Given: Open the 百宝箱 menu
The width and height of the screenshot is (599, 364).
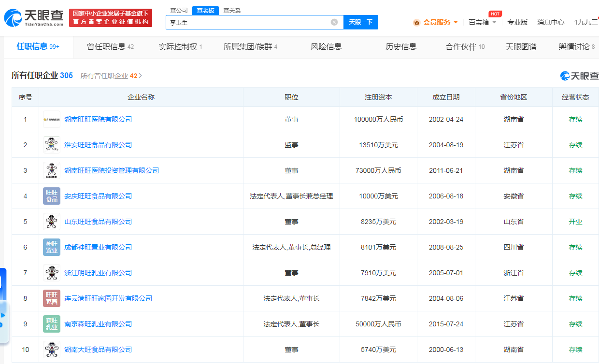Looking at the screenshot, I should (479, 22).
